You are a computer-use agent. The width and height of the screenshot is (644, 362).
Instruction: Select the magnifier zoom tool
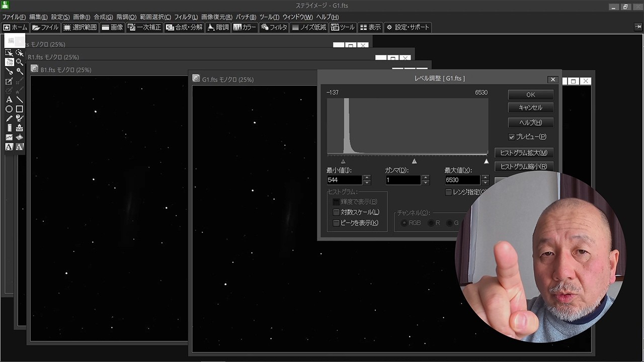[19, 62]
